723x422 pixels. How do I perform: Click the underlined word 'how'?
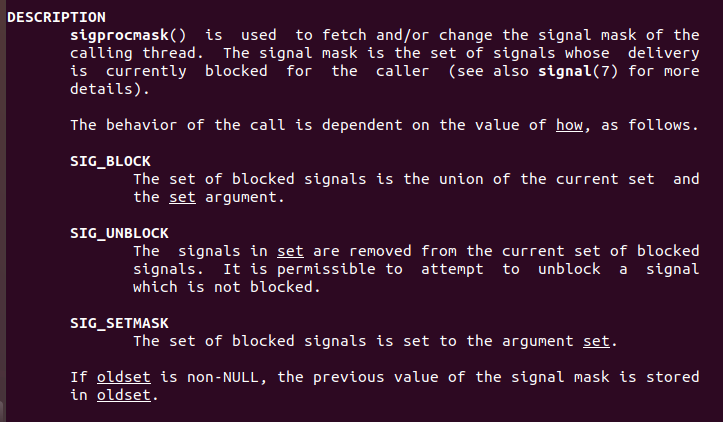(569, 125)
